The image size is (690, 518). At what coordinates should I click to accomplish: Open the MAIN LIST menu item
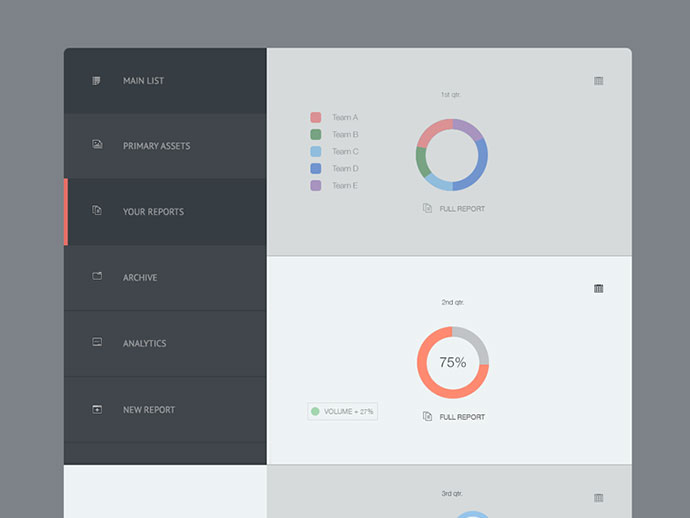[165, 81]
